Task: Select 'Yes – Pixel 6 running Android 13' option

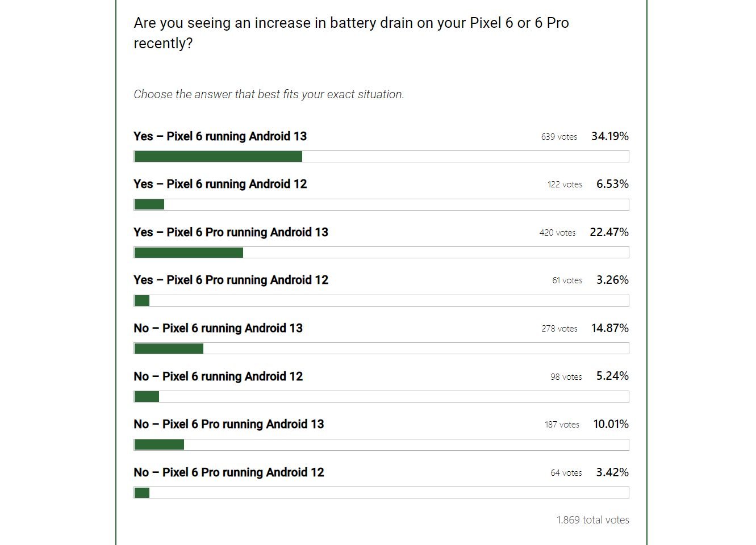Action: tap(220, 136)
